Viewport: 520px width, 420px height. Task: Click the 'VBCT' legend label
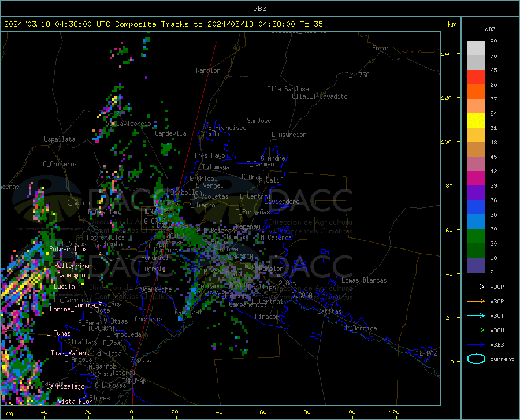pyautogui.click(x=497, y=316)
